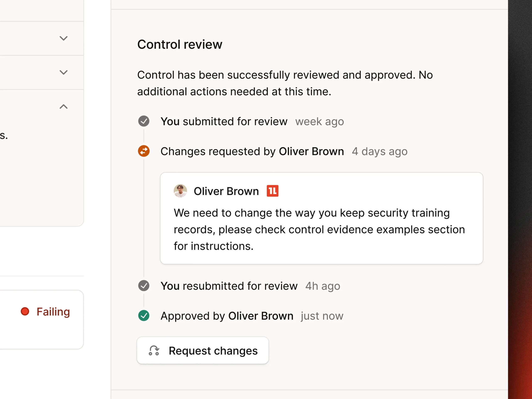Click the red company logo badge
The width and height of the screenshot is (532, 399).
tap(272, 191)
